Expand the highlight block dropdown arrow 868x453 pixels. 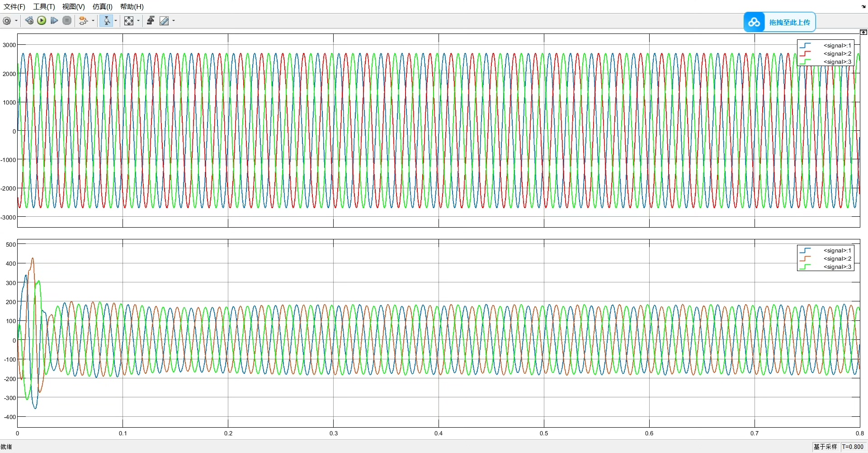[x=93, y=21]
